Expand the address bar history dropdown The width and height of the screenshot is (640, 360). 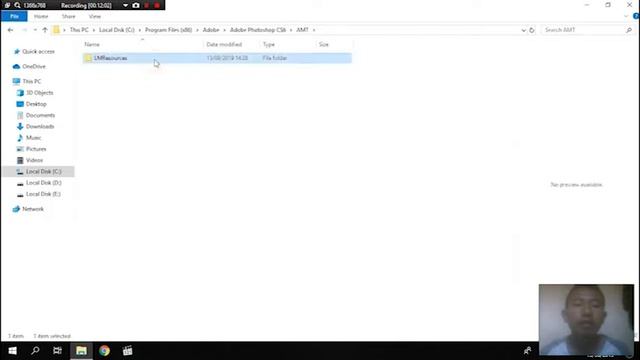[x=523, y=30]
